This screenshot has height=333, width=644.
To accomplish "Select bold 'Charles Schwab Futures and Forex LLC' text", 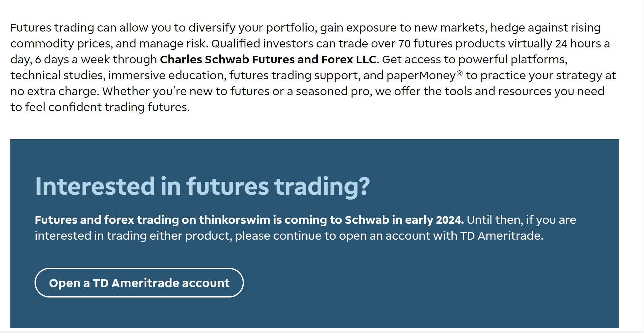I will click(x=268, y=59).
